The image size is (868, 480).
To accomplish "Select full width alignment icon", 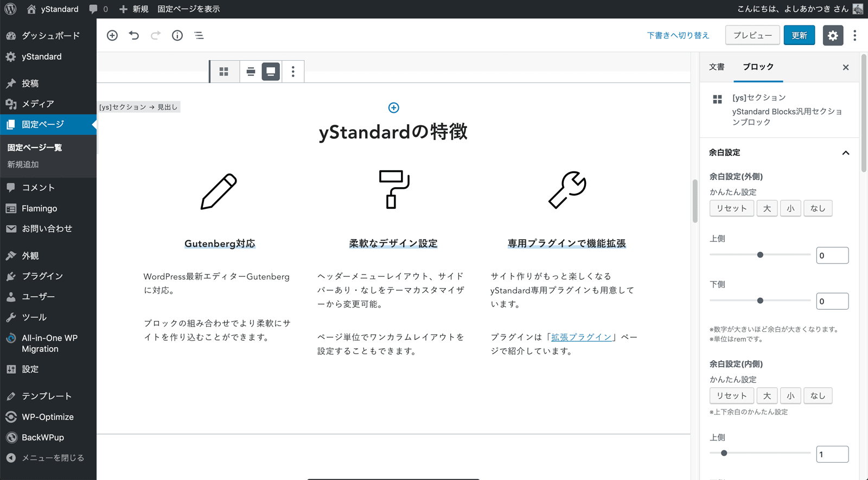I will (271, 72).
